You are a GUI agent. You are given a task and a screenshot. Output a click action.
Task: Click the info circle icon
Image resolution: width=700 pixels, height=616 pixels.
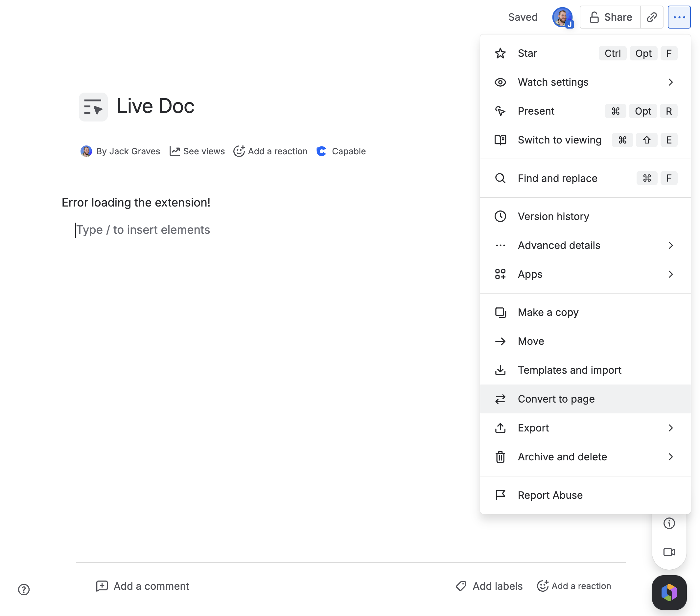point(669,523)
